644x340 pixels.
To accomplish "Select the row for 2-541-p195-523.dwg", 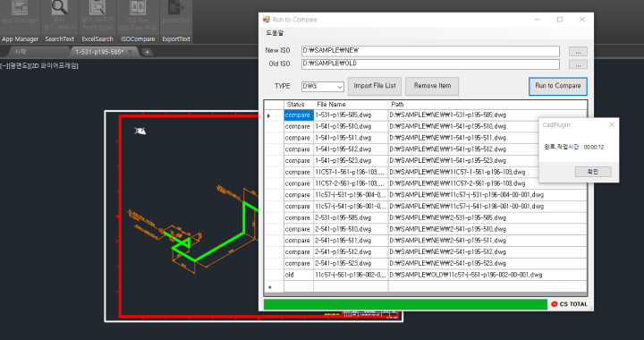I will click(426, 263).
